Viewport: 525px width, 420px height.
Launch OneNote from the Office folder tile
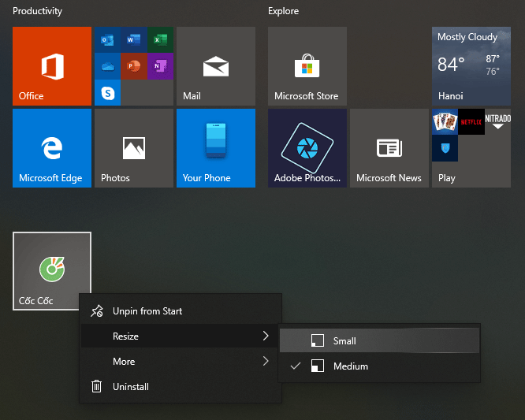[160, 66]
